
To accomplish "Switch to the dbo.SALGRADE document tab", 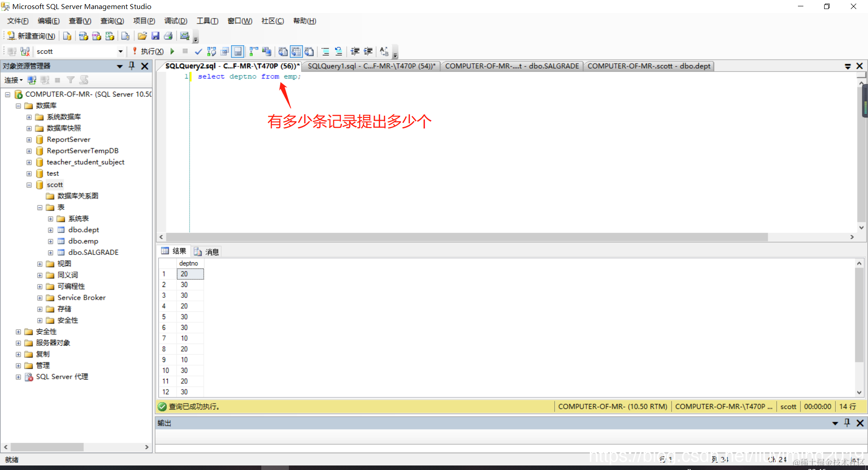I will pyautogui.click(x=512, y=66).
